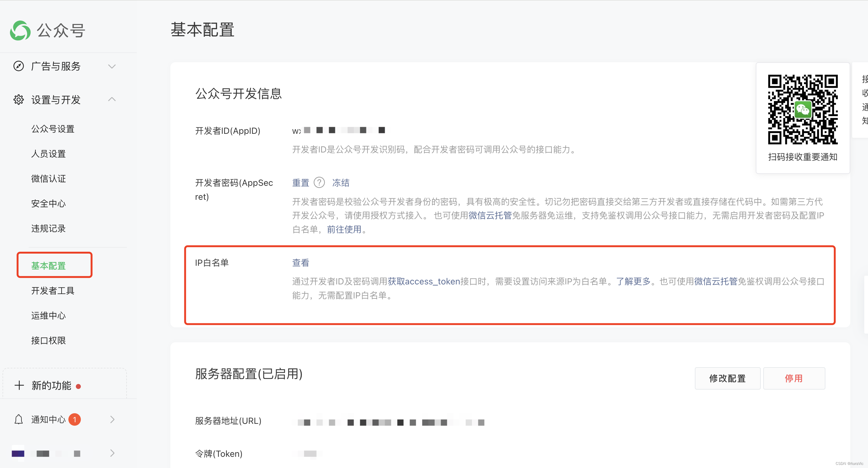The image size is (868, 468).
Task: Click the compass icon beside 广告与服务
Action: [x=19, y=66]
